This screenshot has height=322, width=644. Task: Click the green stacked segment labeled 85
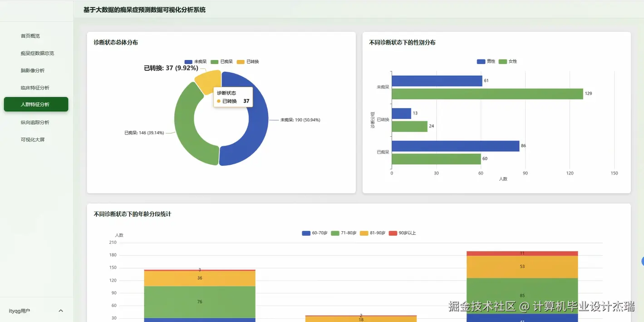tap(522, 296)
